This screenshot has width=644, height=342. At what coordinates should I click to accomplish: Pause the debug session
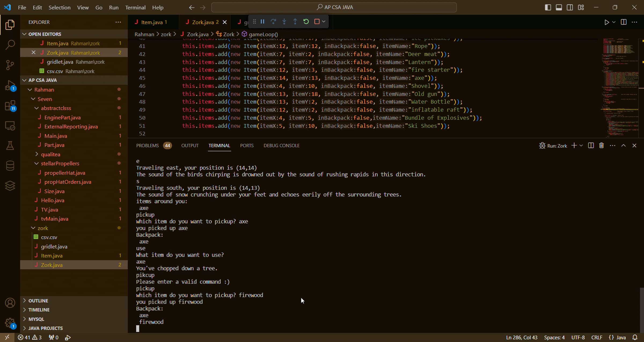262,21
